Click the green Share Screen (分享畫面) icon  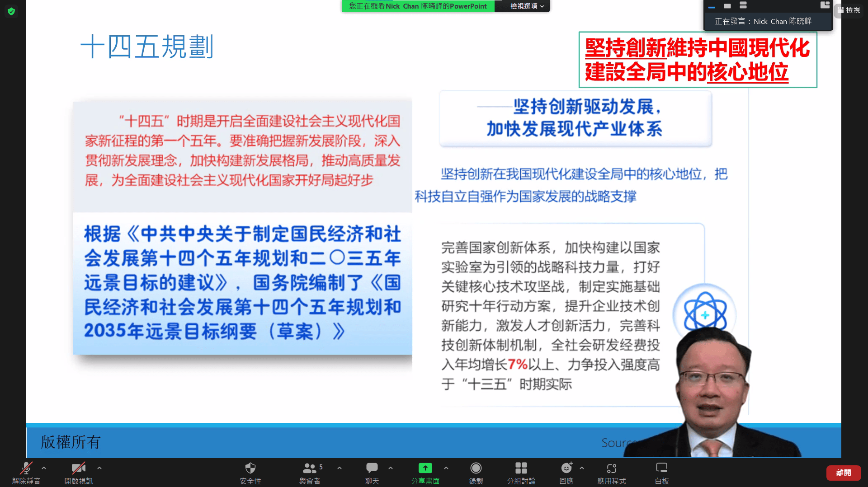pos(425,468)
